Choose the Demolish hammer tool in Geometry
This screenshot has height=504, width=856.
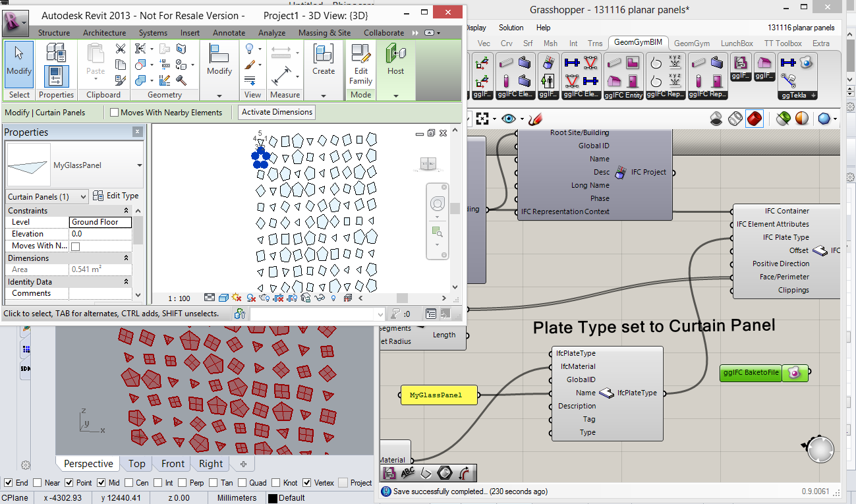[181, 80]
